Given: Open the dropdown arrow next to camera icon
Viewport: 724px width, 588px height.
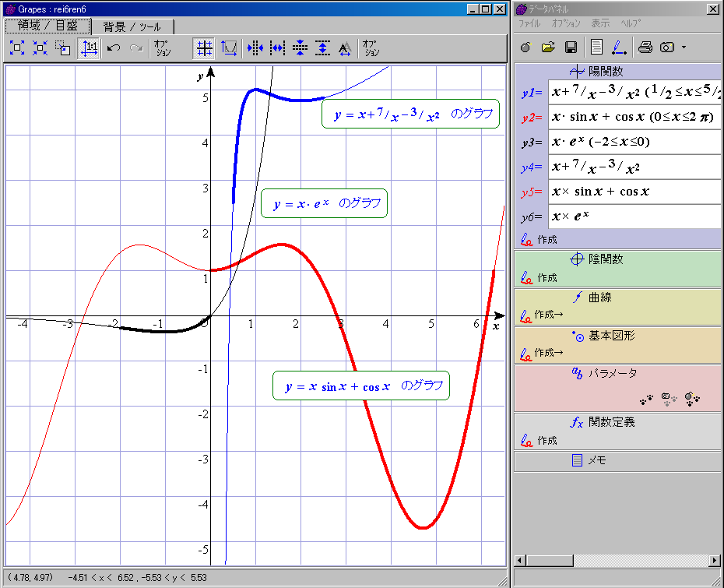Looking at the screenshot, I should [x=684, y=47].
